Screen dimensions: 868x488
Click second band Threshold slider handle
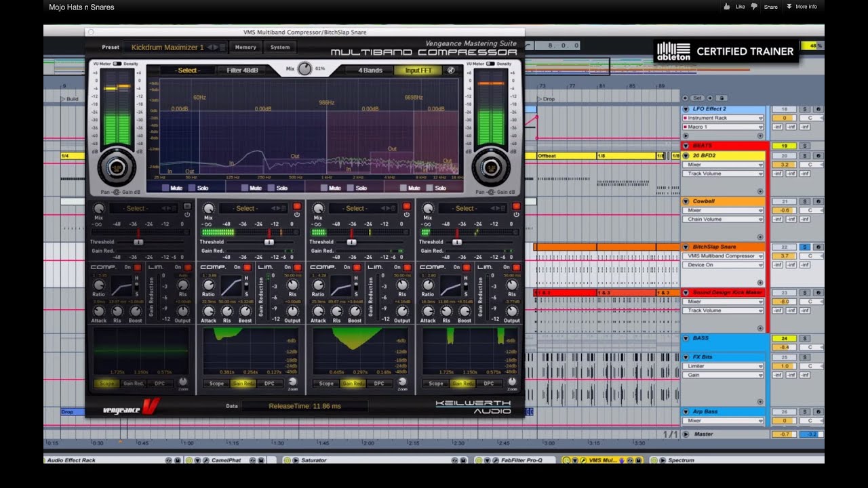click(x=269, y=242)
